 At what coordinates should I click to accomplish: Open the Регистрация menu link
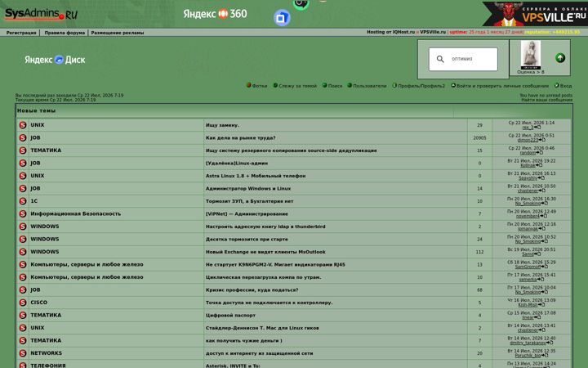click(x=21, y=33)
